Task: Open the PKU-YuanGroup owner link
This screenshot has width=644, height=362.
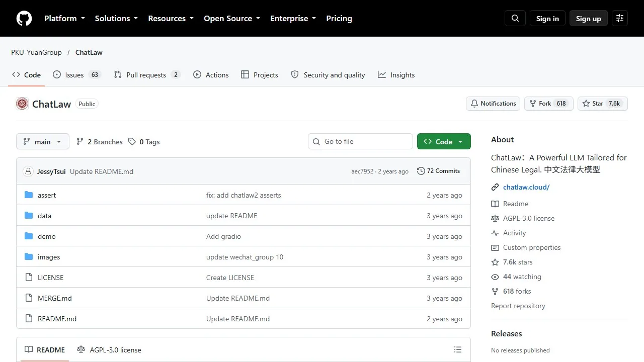Action: pos(36,52)
